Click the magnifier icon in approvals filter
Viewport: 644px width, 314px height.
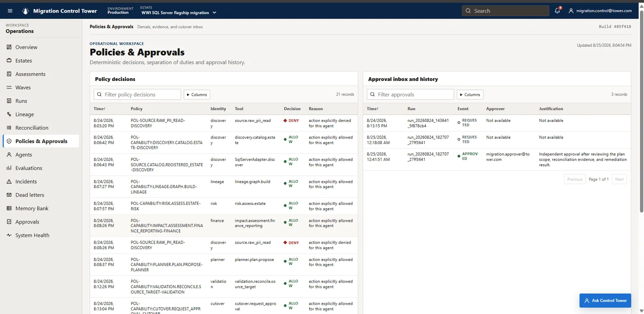click(x=372, y=95)
